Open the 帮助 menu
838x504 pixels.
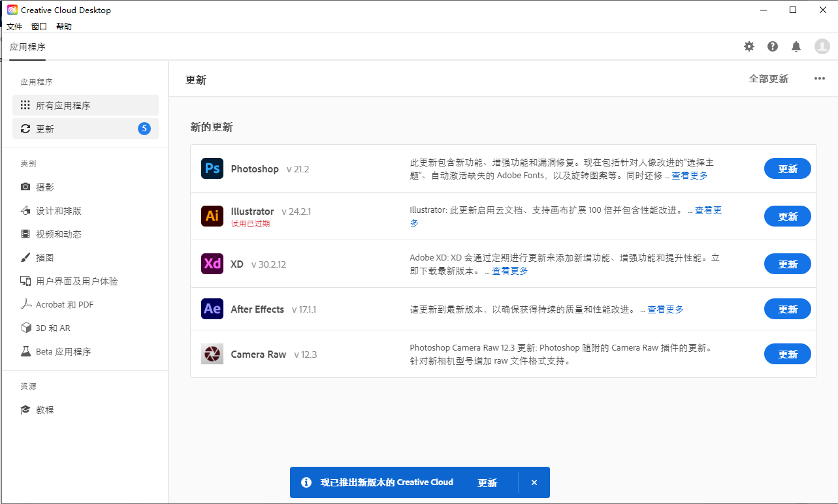tap(64, 27)
